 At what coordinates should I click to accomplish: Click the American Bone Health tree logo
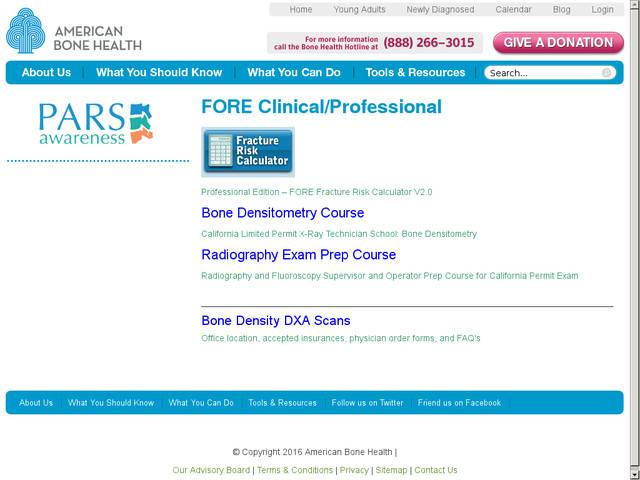pyautogui.click(x=25, y=31)
